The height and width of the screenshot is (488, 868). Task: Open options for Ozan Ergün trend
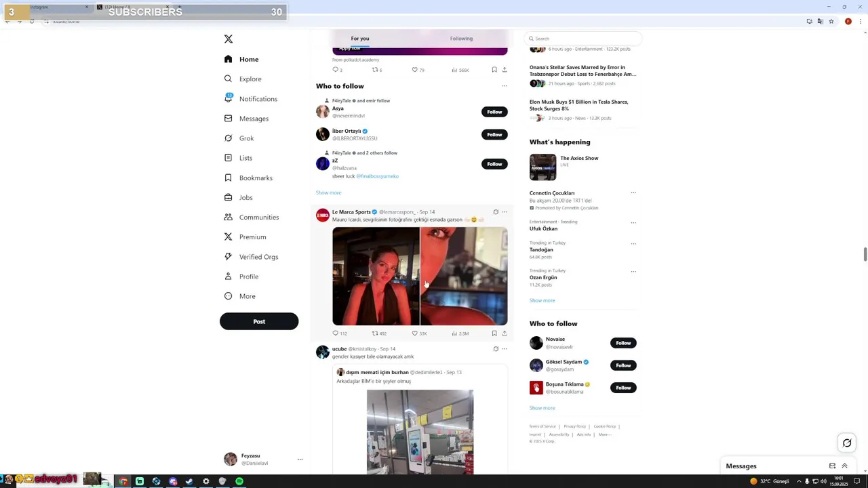pos(633,271)
